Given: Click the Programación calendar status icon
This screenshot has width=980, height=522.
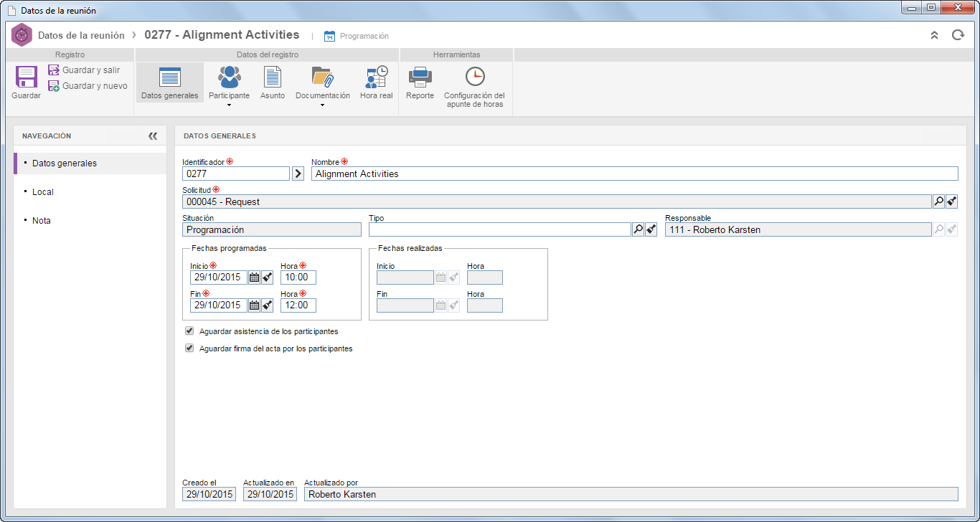Looking at the screenshot, I should [330, 36].
